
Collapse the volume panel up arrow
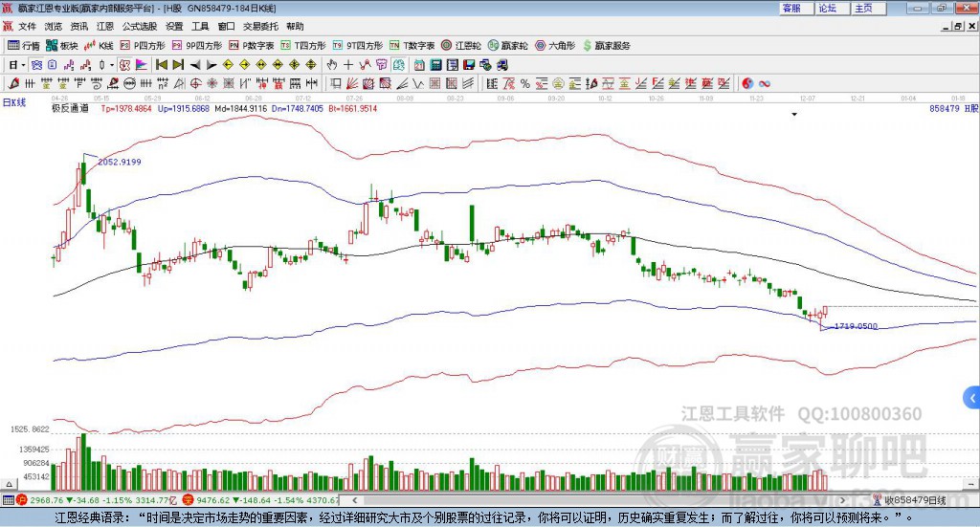[9, 484]
